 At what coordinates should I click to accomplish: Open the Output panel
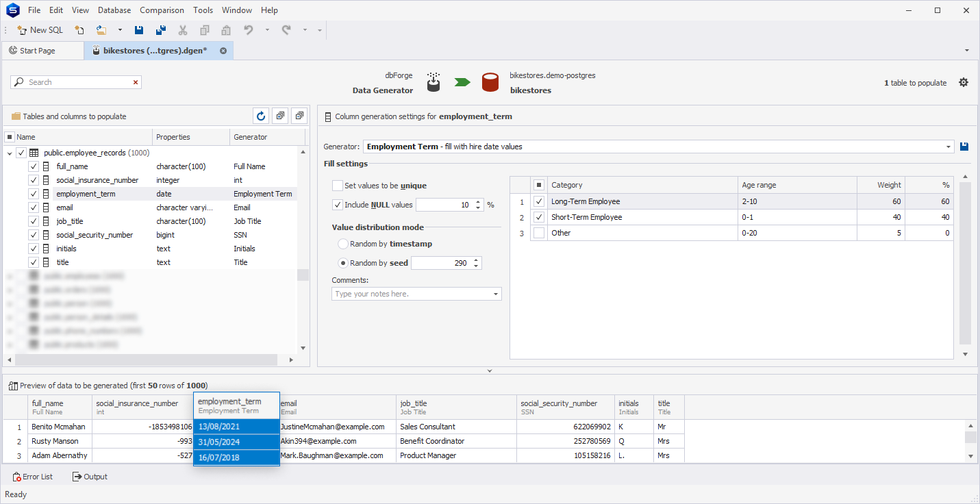90,477
